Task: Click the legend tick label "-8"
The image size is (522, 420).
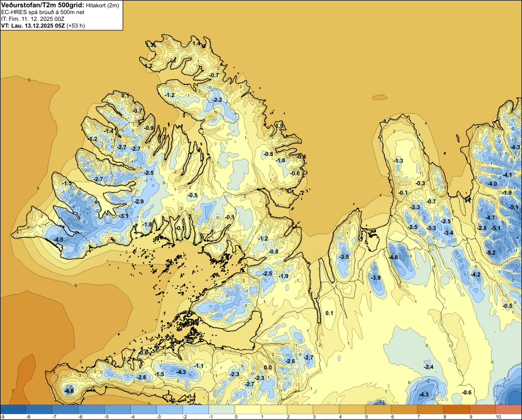Action: click(x=28, y=417)
